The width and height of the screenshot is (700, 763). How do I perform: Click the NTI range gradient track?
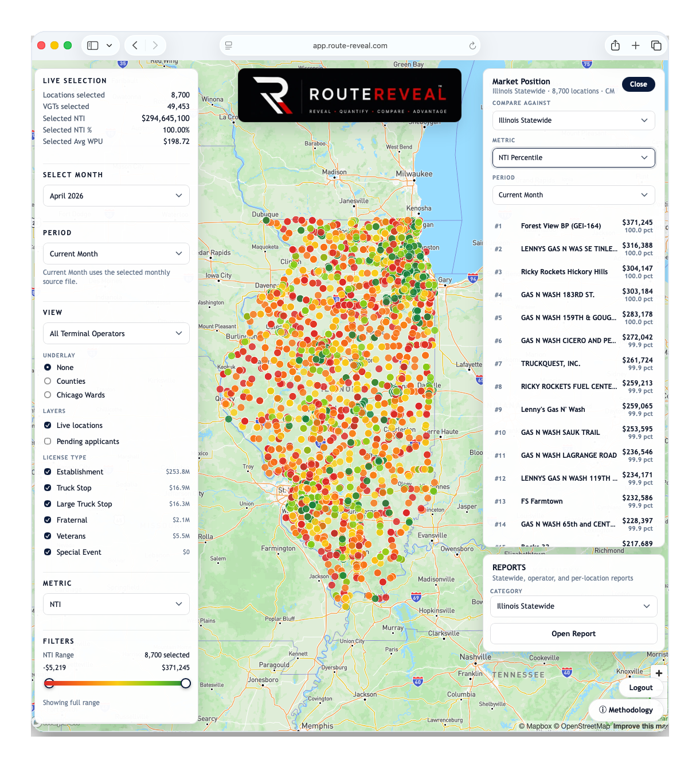[118, 683]
